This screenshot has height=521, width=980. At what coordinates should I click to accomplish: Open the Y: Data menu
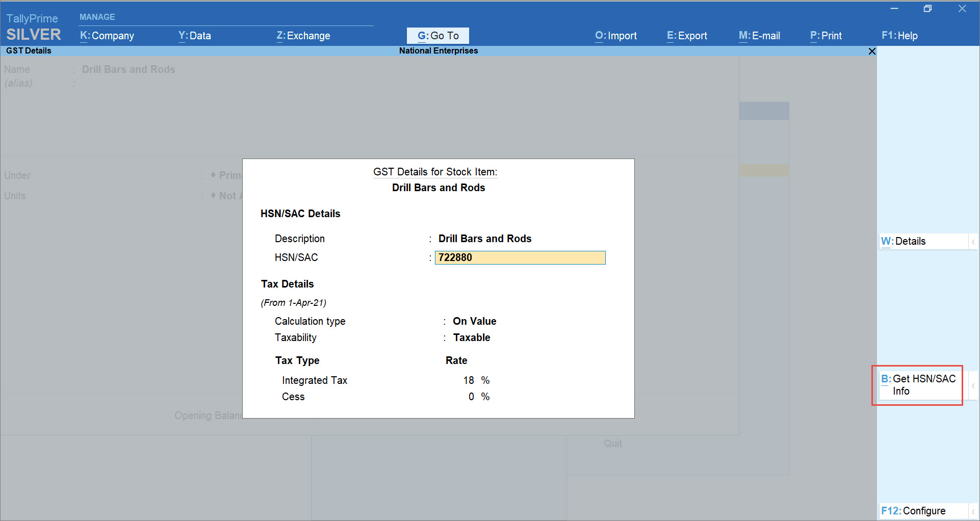pos(195,36)
